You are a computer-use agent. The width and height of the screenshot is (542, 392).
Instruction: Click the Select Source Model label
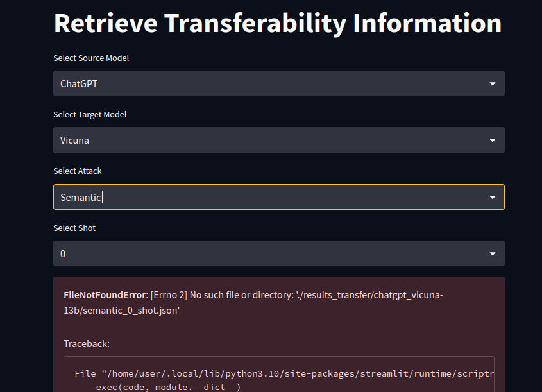[x=90, y=58]
